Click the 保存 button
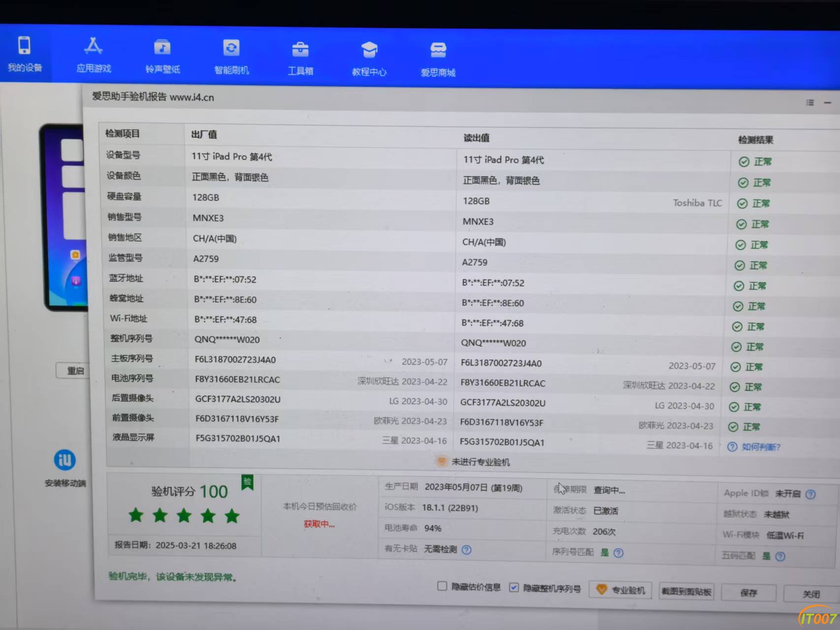Image resolution: width=840 pixels, height=630 pixels. point(748,593)
